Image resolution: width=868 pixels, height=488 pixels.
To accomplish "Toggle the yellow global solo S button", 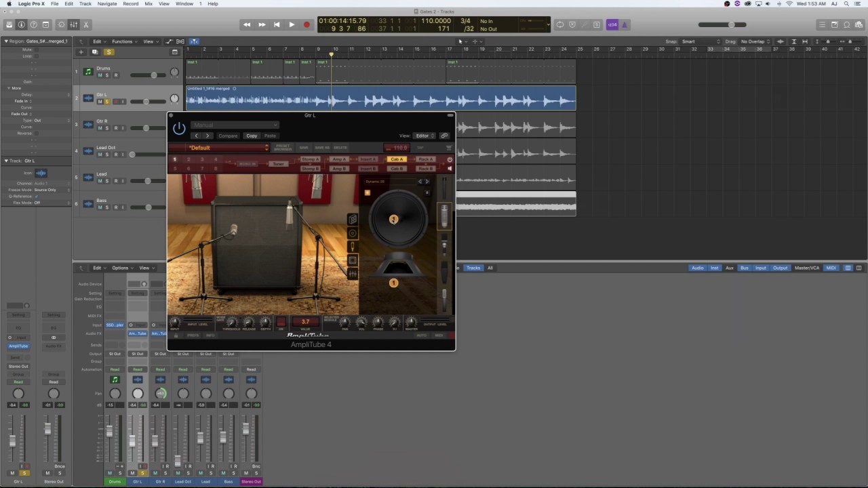I will pos(108,52).
